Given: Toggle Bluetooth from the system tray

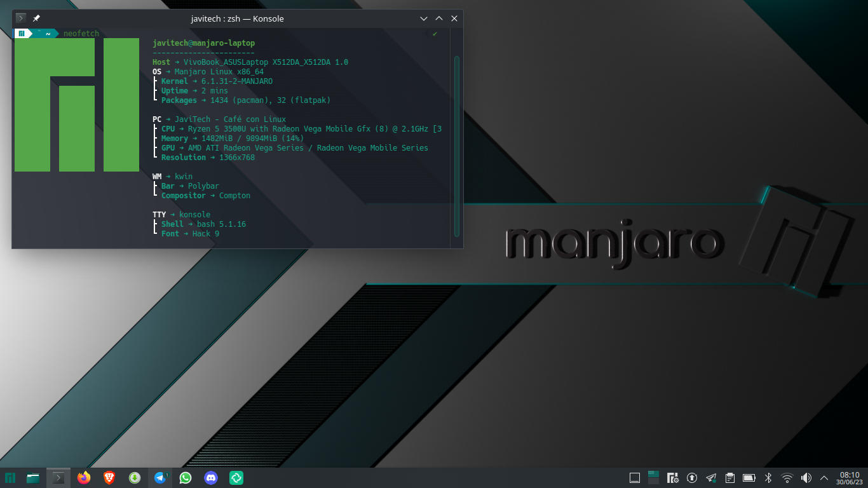Looking at the screenshot, I should [768, 478].
